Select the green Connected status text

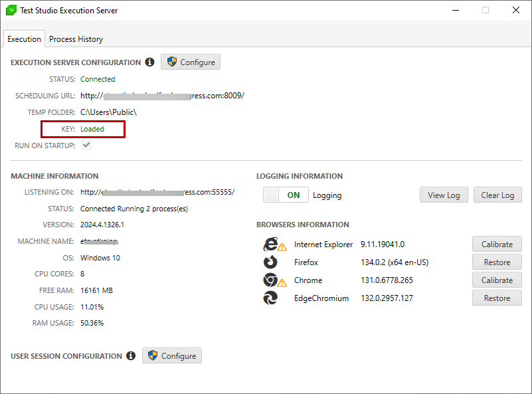coord(98,79)
